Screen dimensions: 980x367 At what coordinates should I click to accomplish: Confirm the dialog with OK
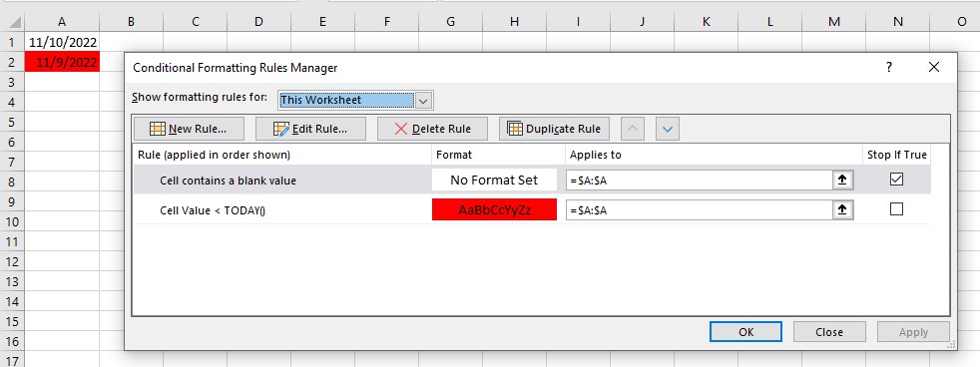(x=745, y=332)
